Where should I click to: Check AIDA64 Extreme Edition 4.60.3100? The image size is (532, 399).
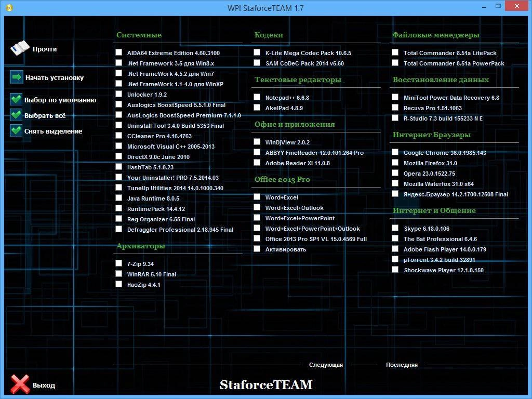click(x=119, y=52)
